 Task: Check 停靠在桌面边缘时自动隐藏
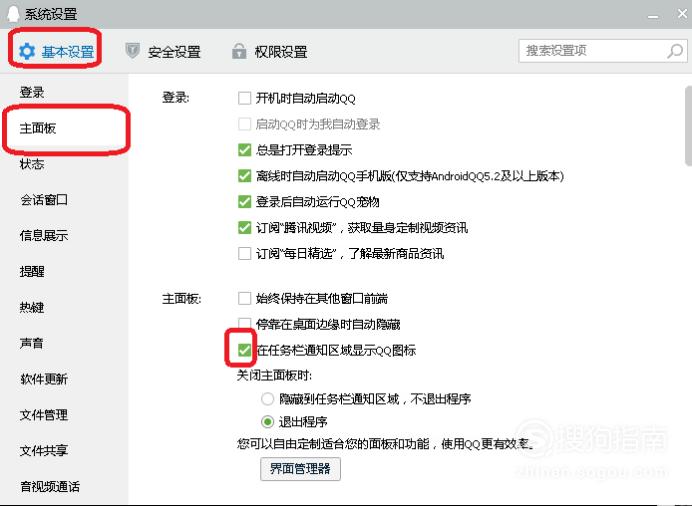(x=244, y=324)
